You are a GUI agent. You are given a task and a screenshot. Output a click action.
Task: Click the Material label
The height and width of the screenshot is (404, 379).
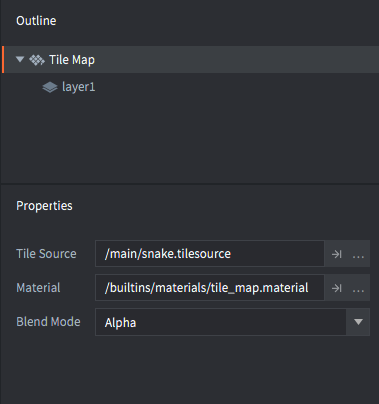click(x=38, y=288)
